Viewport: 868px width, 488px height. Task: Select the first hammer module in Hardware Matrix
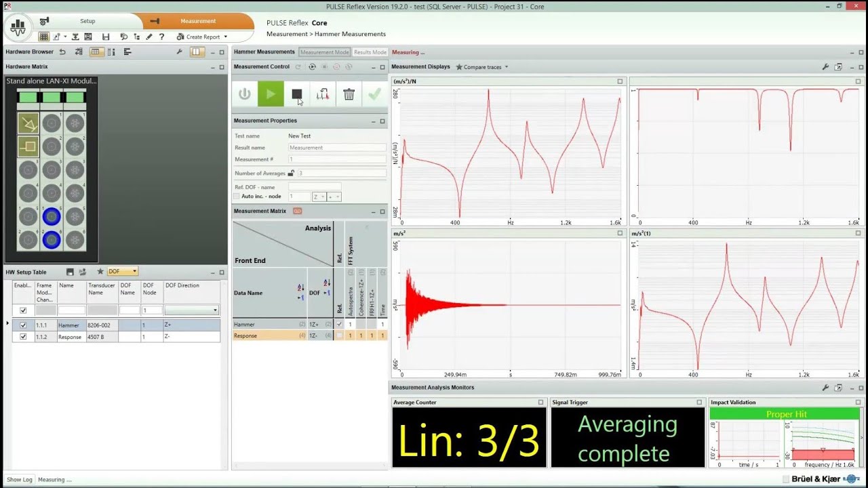click(28, 123)
